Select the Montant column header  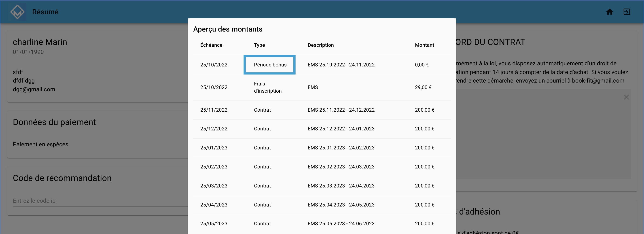(x=424, y=45)
